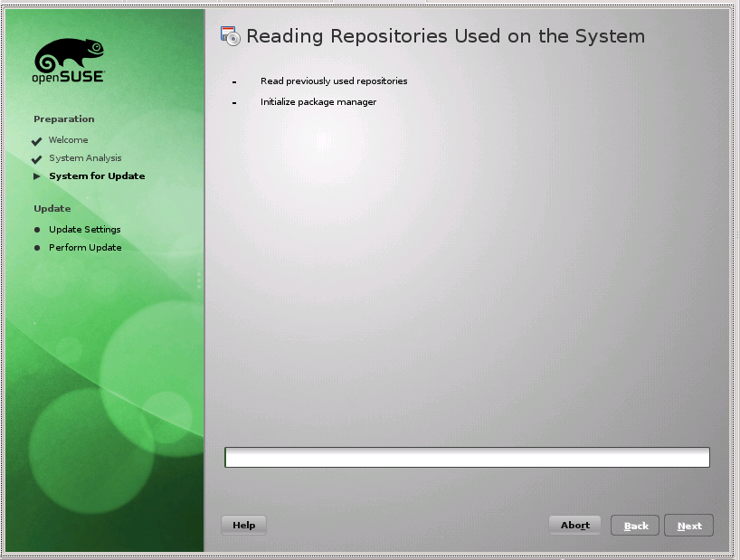The image size is (740, 560).
Task: Click the repository disc icon beside title
Action: coord(231,36)
